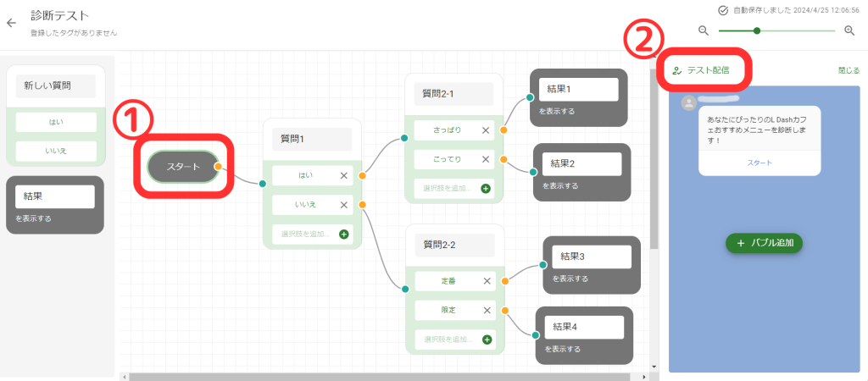Click the zoom in magnifier icon
This screenshot has width=868, height=381.
tap(849, 30)
